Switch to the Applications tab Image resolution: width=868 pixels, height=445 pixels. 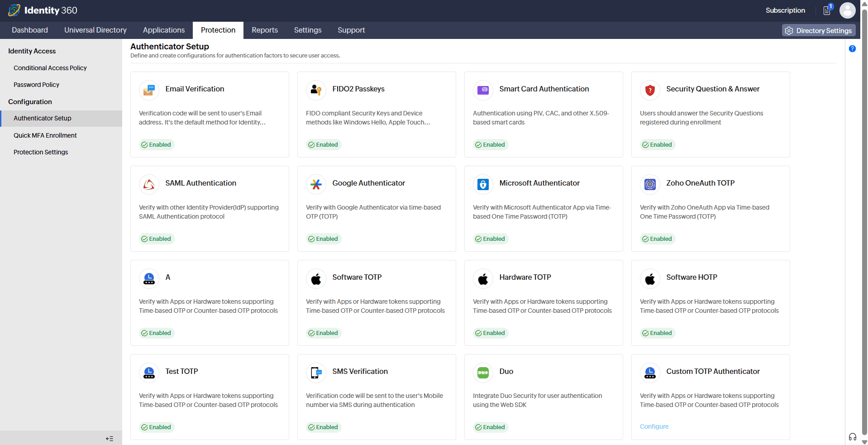click(164, 30)
